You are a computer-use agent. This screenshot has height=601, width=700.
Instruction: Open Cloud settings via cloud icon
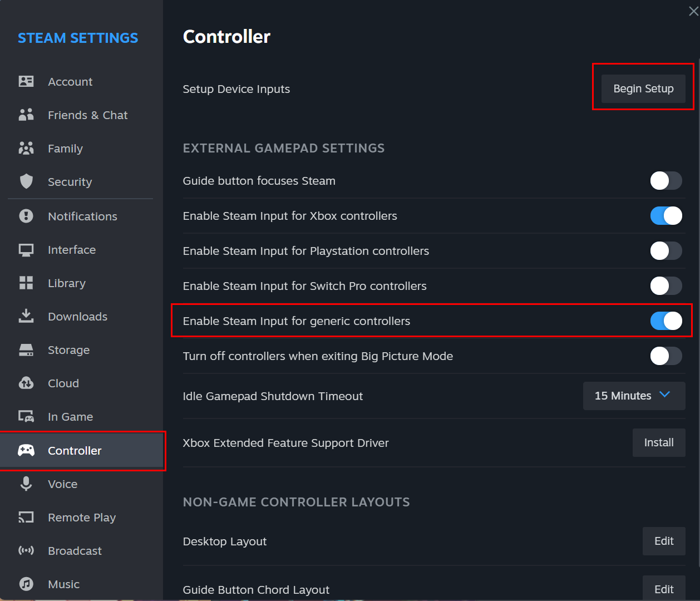26,383
